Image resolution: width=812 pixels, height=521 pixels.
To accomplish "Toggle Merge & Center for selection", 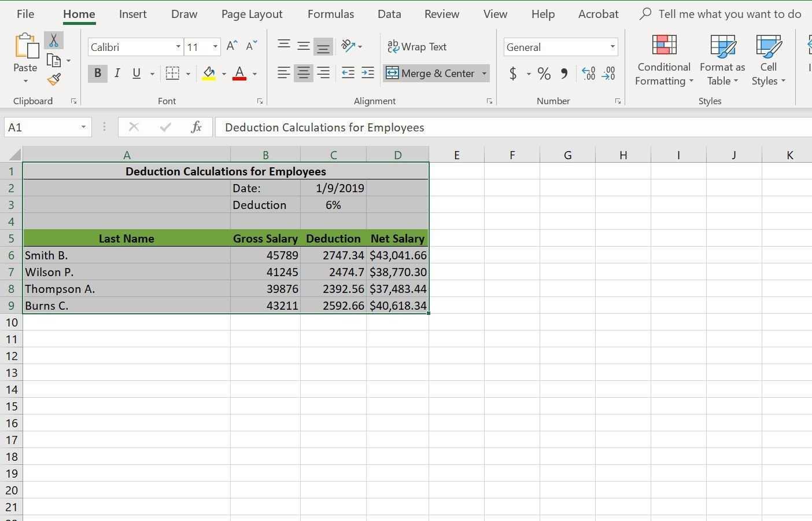I will click(430, 73).
